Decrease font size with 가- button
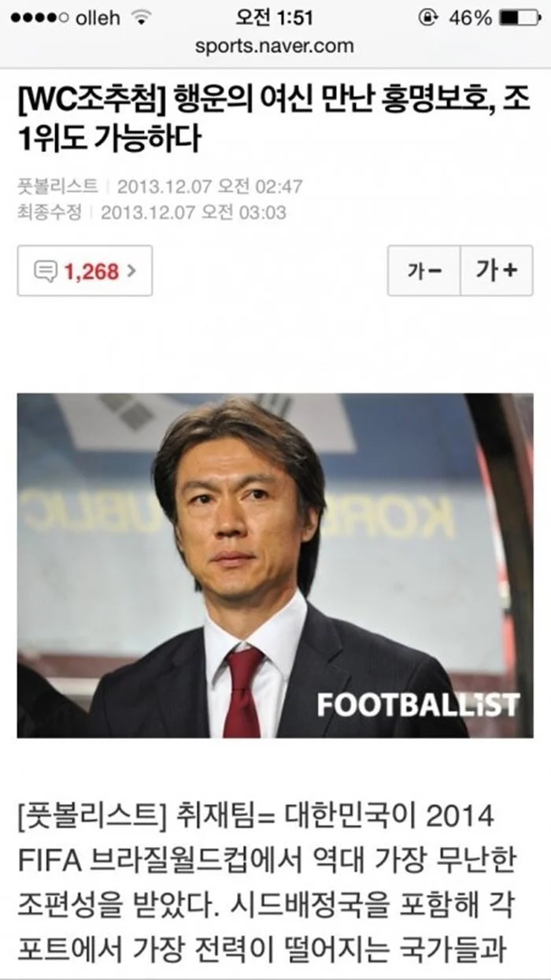 click(423, 271)
